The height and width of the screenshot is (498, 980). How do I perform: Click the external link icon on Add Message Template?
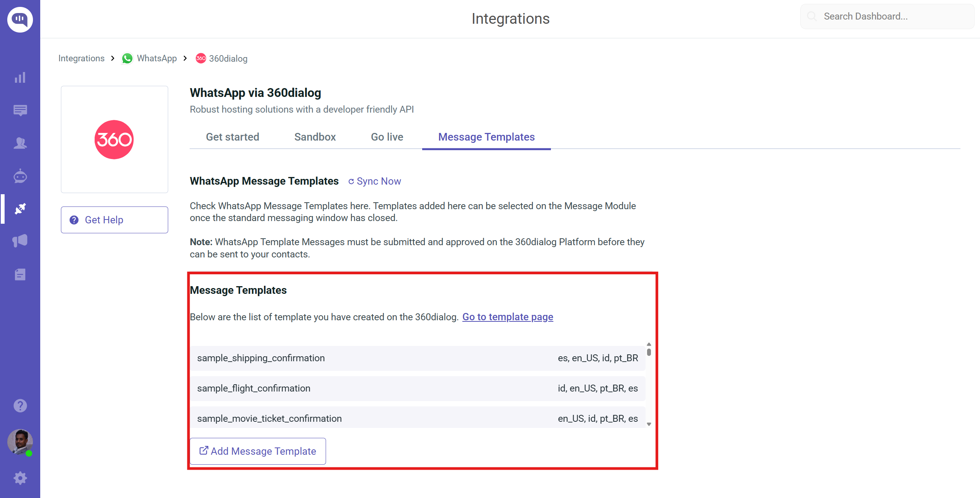click(204, 450)
